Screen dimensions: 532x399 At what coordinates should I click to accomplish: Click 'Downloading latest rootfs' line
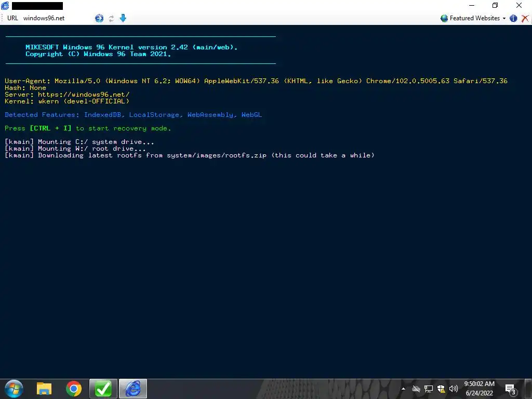[x=190, y=155]
